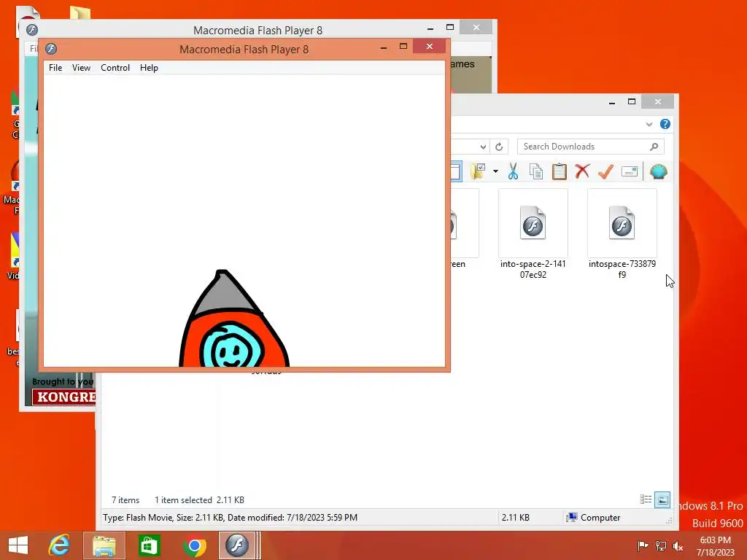
Task: Close the back Flash Player window
Action: click(476, 27)
